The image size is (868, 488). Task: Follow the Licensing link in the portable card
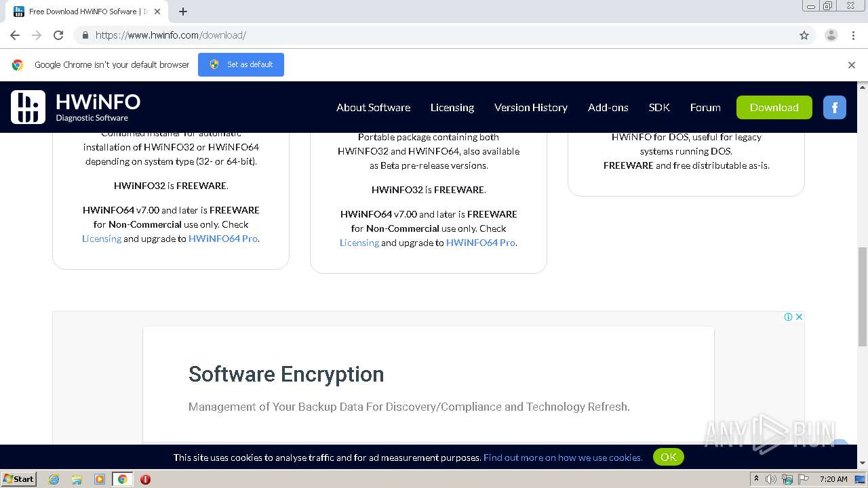359,243
